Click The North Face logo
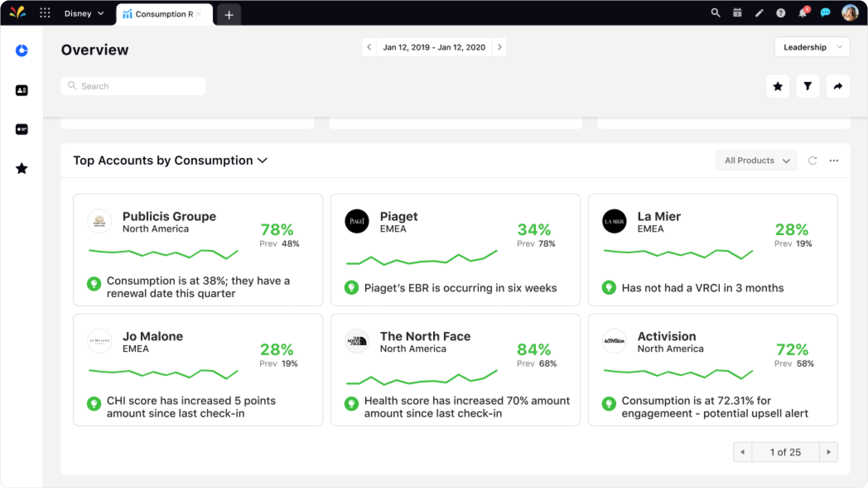The width and height of the screenshot is (868, 488). click(357, 341)
